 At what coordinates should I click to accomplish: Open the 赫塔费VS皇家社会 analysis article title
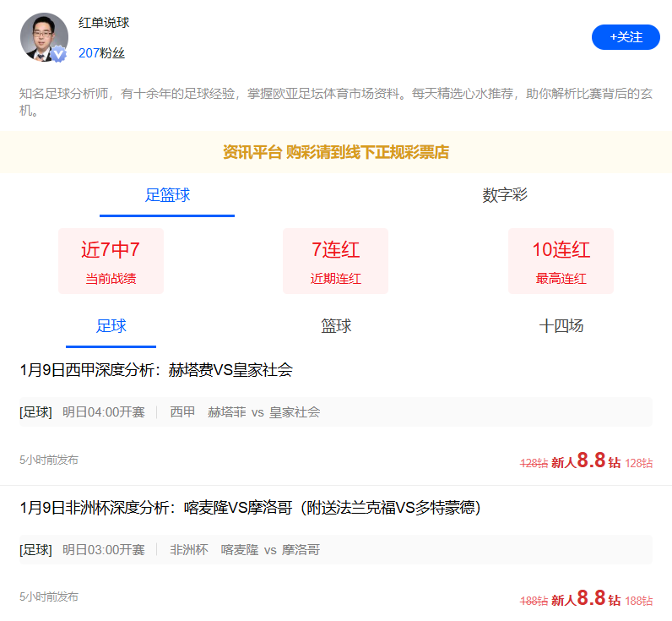[156, 370]
